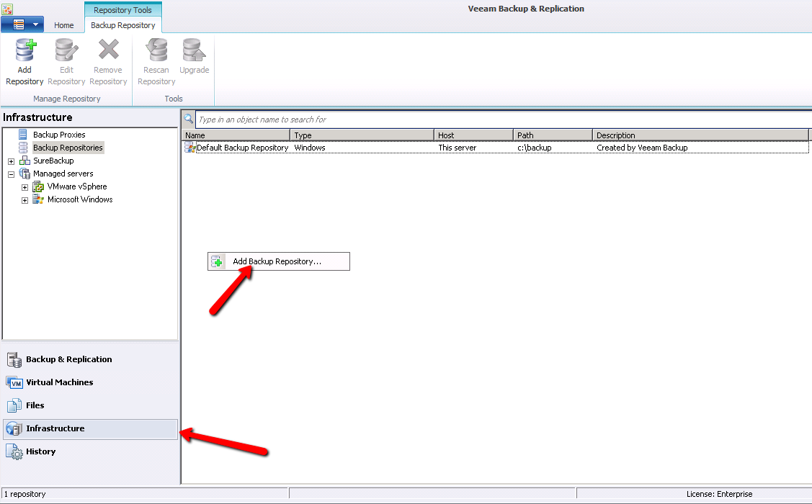The image size is (812, 504).
Task: Expand the Microsoft Windows node
Action: tap(24, 200)
